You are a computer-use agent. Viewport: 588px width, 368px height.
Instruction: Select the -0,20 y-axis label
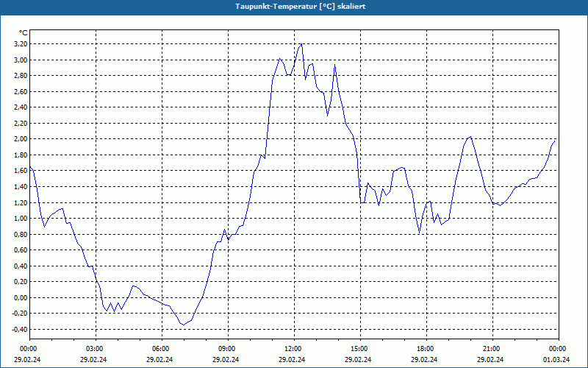(20, 314)
